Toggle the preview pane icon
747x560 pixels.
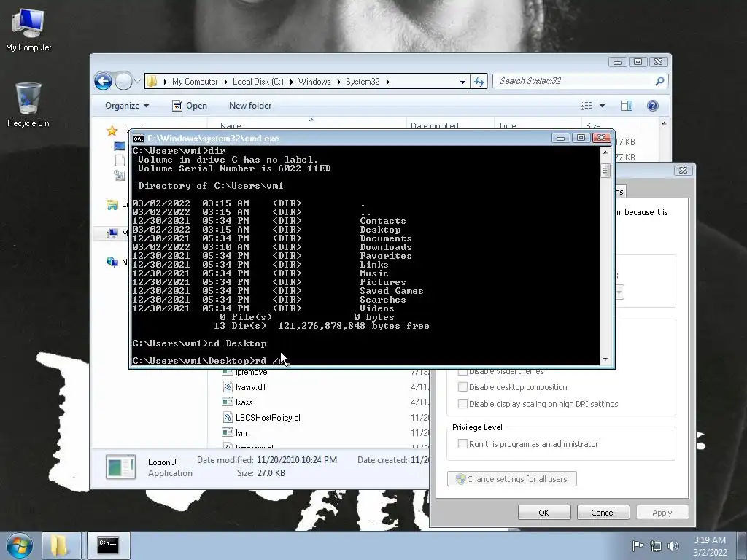point(627,106)
